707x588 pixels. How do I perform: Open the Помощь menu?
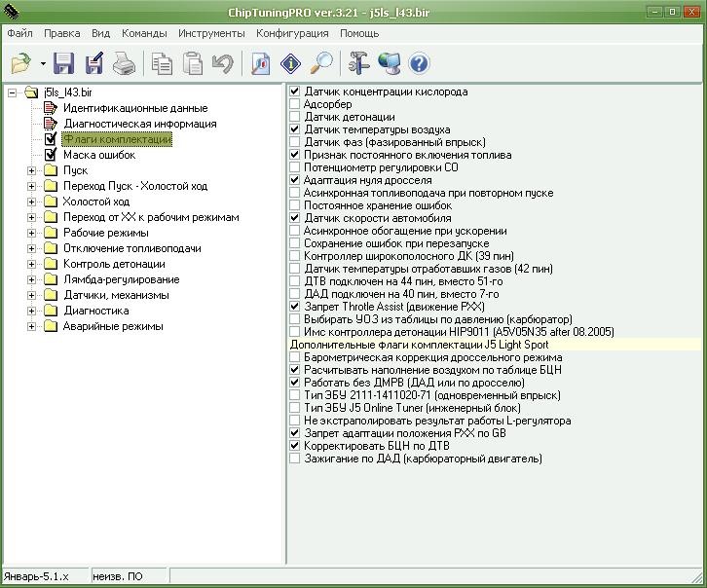[x=359, y=33]
